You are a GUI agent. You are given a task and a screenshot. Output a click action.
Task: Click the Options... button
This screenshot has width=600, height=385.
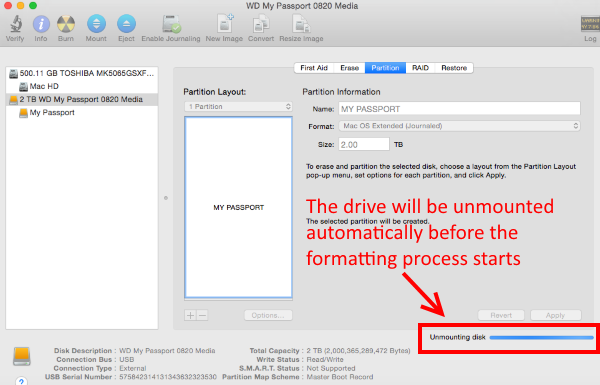[268, 315]
